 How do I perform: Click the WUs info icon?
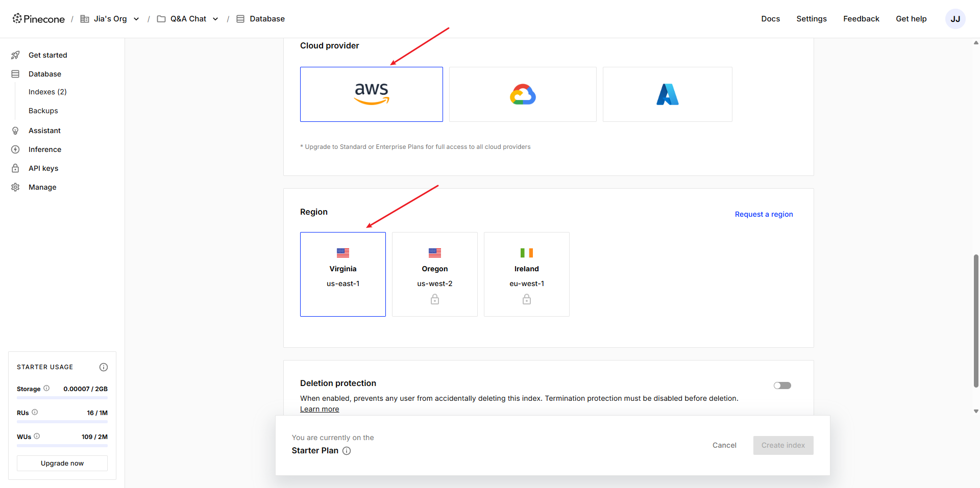click(37, 436)
